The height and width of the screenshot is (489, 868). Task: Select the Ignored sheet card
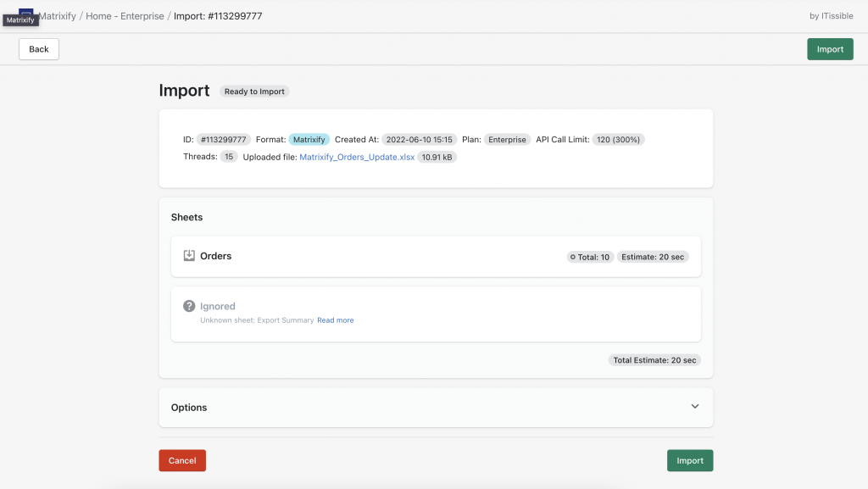click(x=435, y=312)
